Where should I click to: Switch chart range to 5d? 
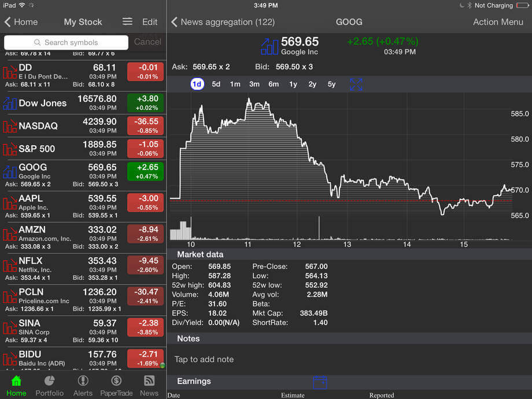point(216,84)
